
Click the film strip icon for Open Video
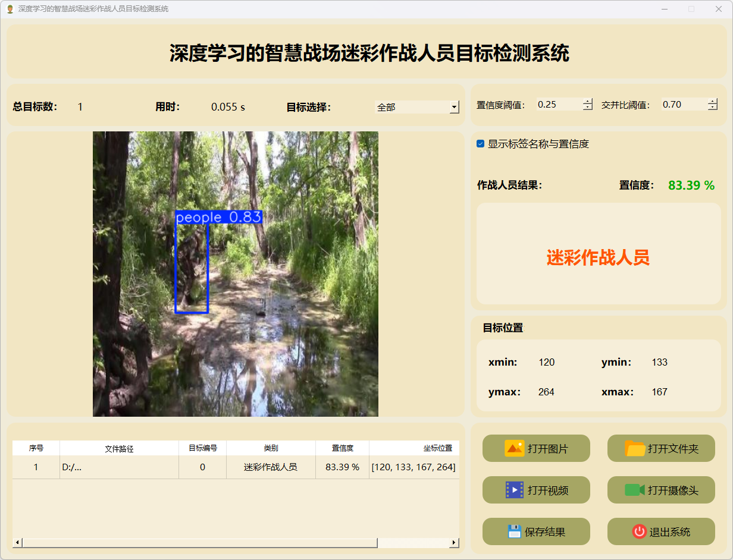pos(514,490)
